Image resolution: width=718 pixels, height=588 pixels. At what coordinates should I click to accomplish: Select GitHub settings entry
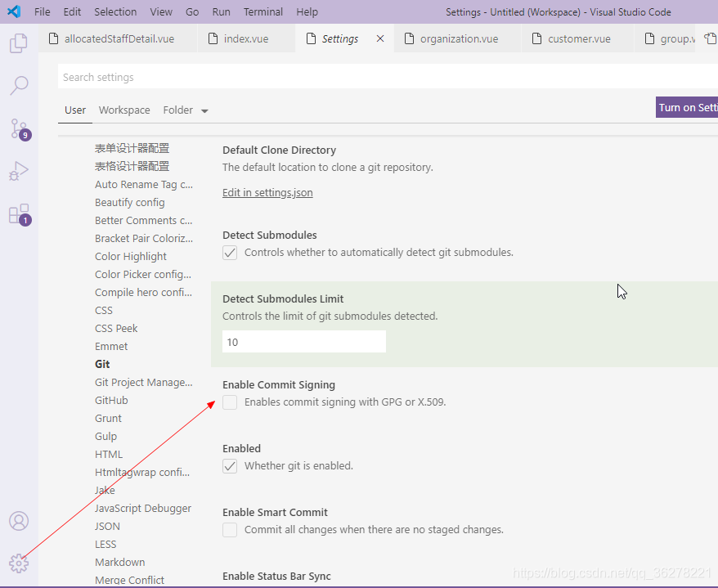point(111,400)
